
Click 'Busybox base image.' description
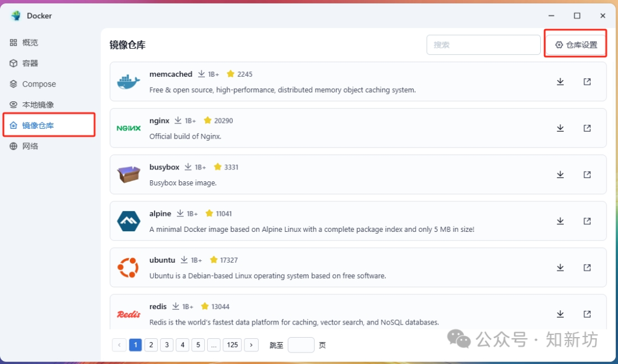click(183, 183)
